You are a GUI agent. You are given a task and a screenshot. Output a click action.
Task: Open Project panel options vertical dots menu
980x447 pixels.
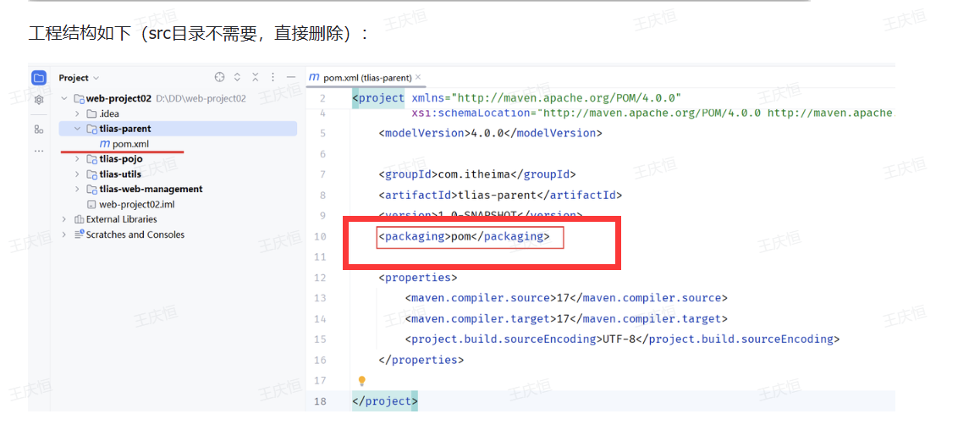point(273,78)
